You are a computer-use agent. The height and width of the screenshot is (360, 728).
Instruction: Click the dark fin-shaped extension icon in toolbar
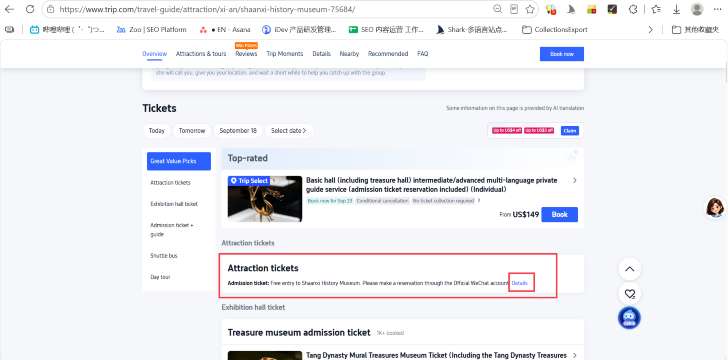572,9
